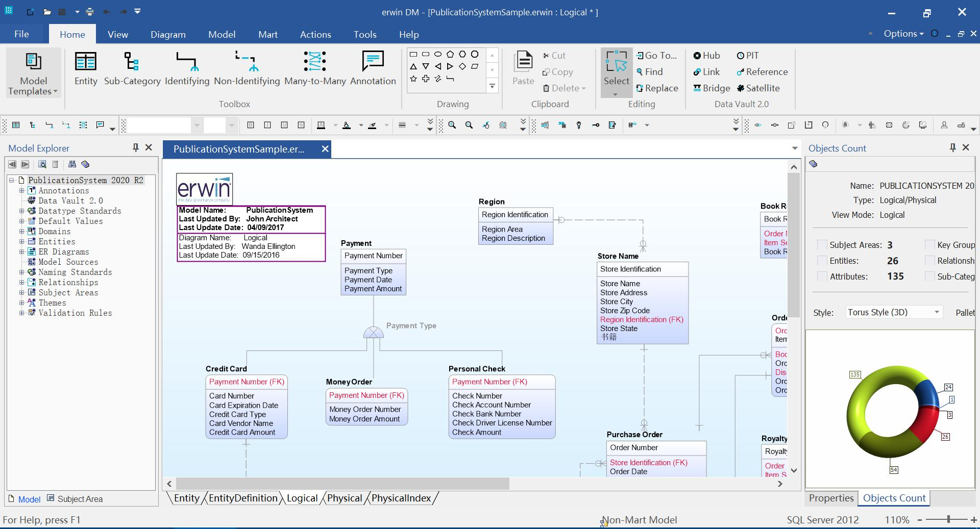
Task: Select the pentagon shape in Drawing gallery
Action: (450, 54)
